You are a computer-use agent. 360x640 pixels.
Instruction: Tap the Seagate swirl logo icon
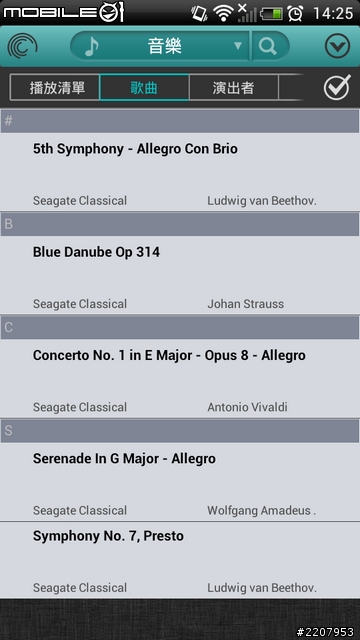[x=22, y=46]
